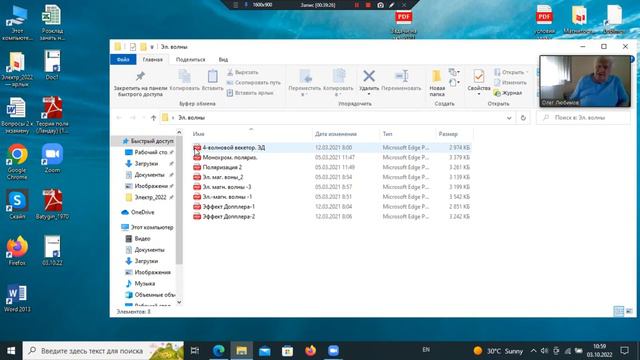Viewport: 640px width, 360px height.
Task: Click the Paste shortcut command
Action: pyautogui.click(x=249, y=93)
